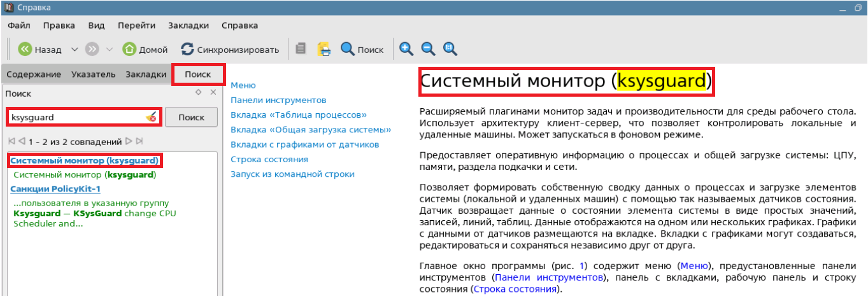Click the print icon in toolbar

click(324, 49)
